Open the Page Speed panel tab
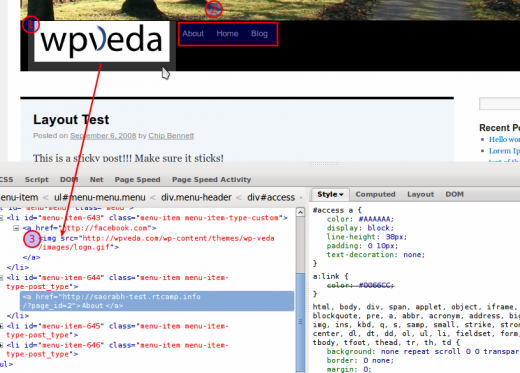The image size is (520, 373). 137,180
